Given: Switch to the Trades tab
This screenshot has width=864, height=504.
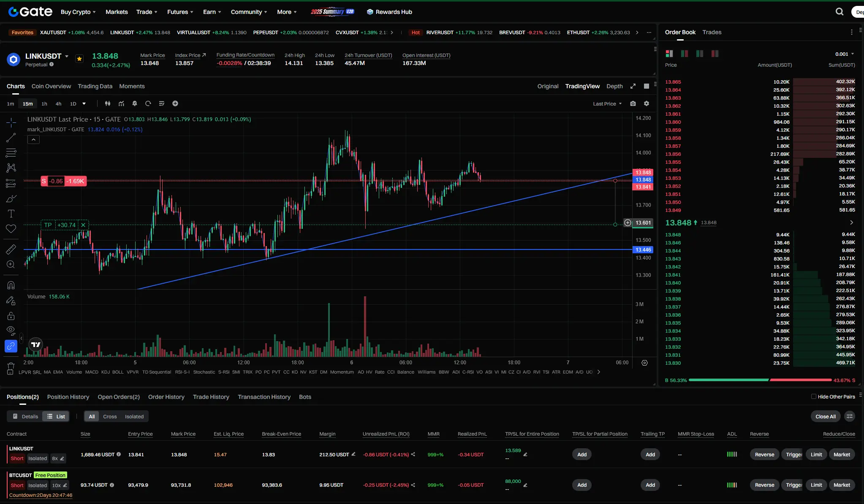Looking at the screenshot, I should 712,32.
